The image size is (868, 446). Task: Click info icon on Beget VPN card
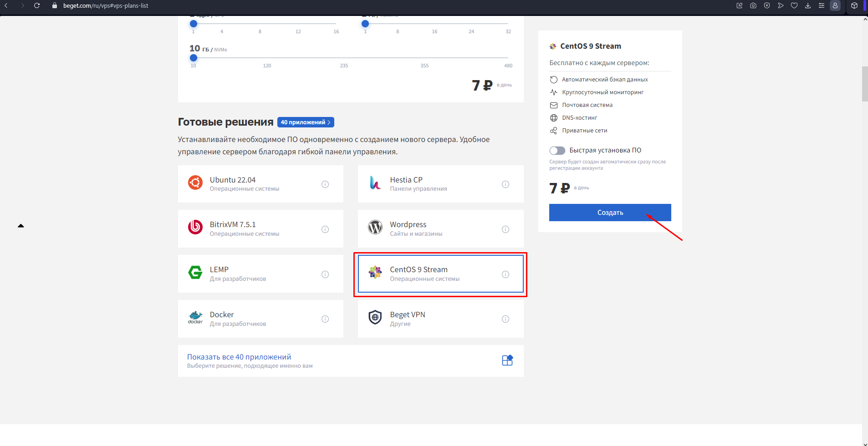coord(505,319)
